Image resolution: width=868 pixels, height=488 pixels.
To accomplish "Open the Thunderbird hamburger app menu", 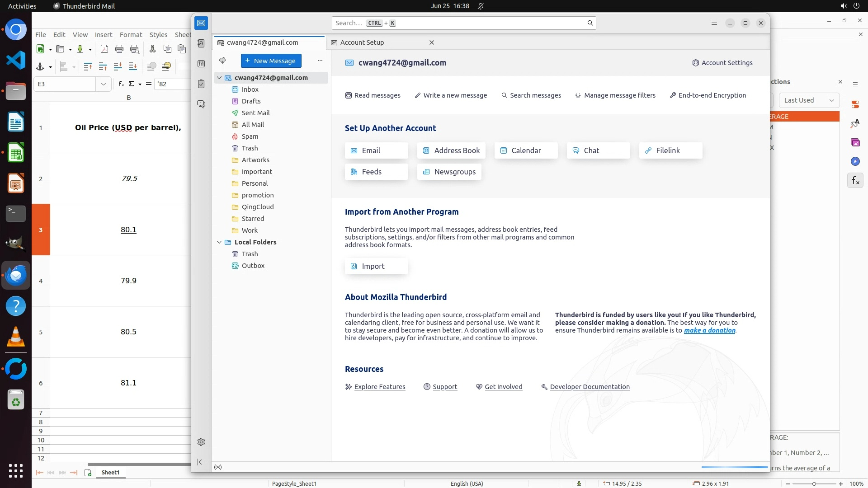I will pyautogui.click(x=714, y=23).
